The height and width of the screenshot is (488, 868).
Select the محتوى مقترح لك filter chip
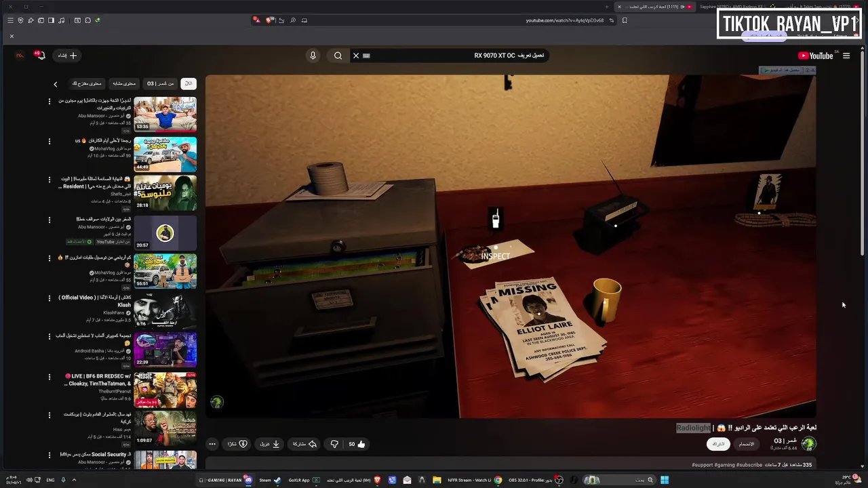pos(87,83)
